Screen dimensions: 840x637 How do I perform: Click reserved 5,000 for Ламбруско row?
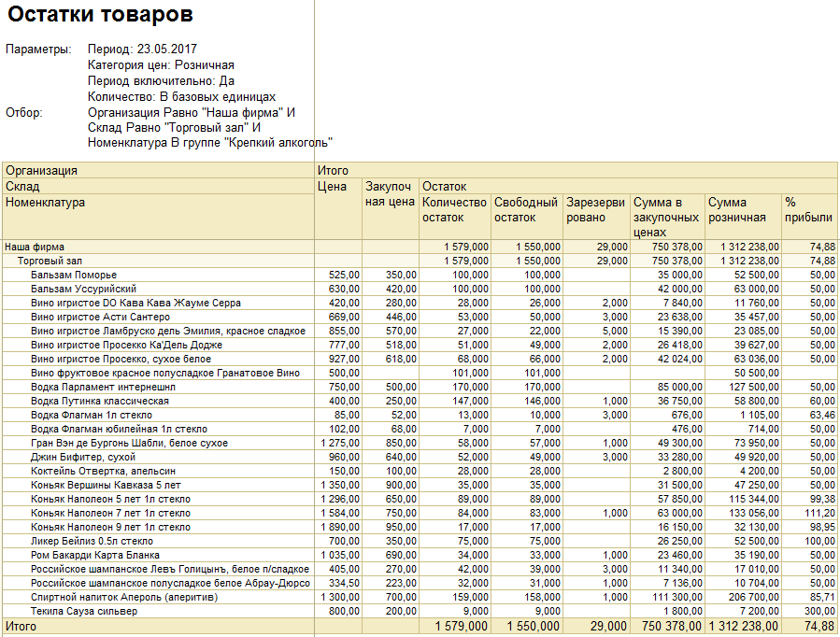point(615,331)
